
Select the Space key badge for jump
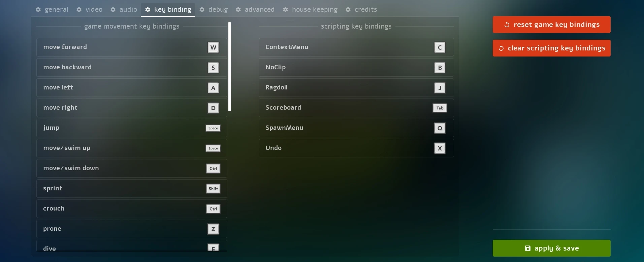[213, 128]
